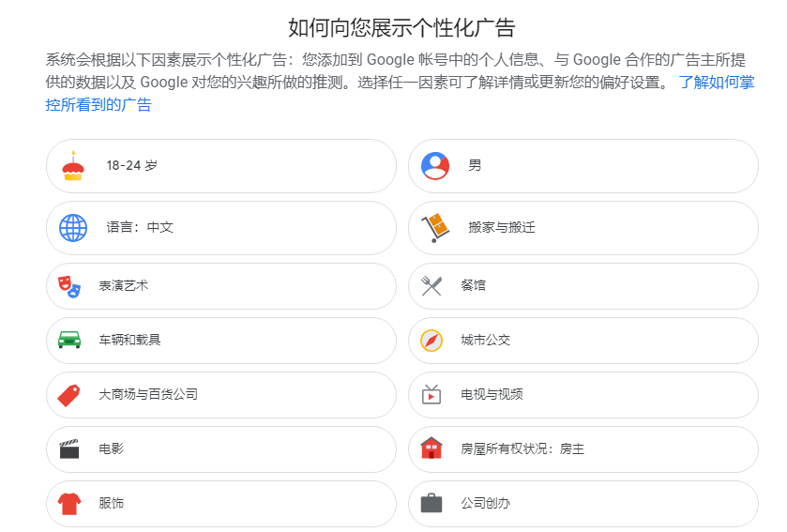Click the red price tag icon
The width and height of the screenshot is (787, 532).
pos(69,394)
